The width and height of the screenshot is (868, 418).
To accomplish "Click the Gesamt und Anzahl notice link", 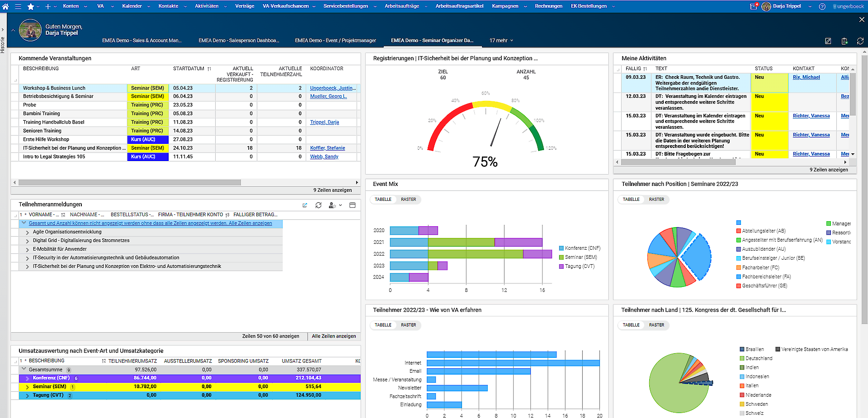I will coord(151,223).
